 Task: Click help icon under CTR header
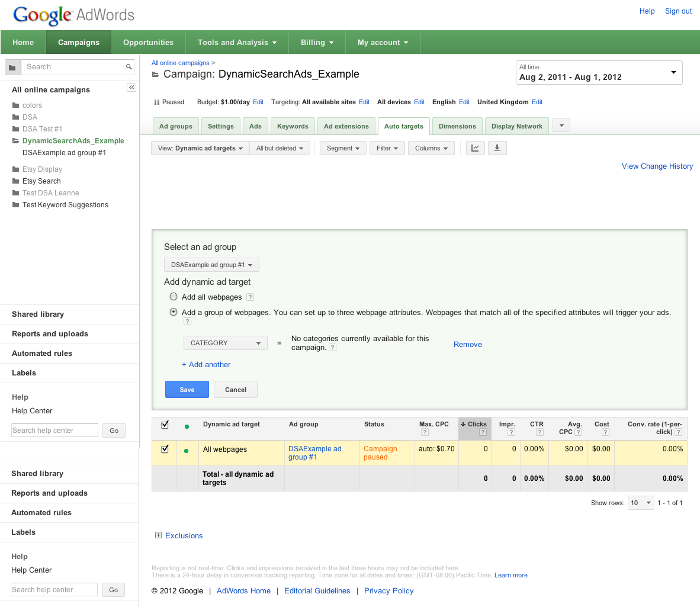[x=540, y=432]
